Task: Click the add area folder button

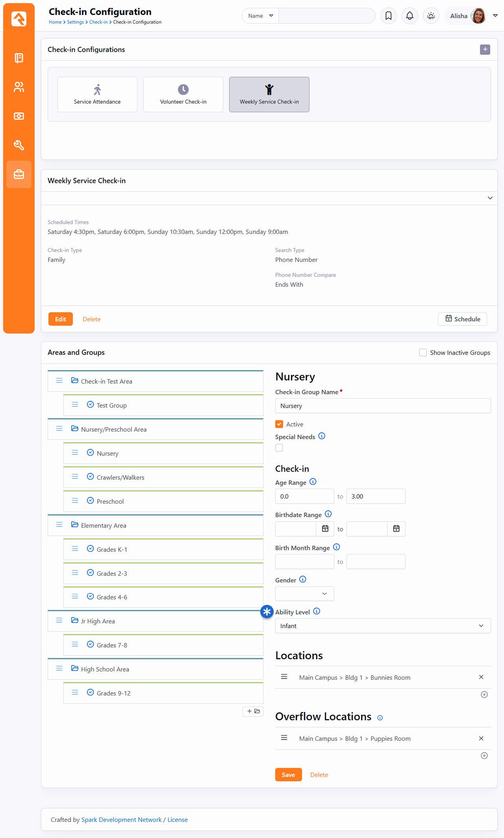Action: point(253,711)
